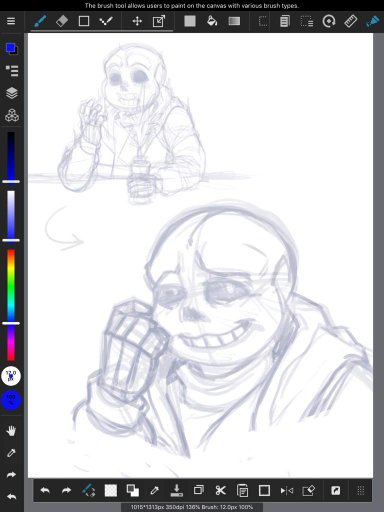
Task: Select the Brush tool
Action: pyautogui.click(x=40, y=21)
